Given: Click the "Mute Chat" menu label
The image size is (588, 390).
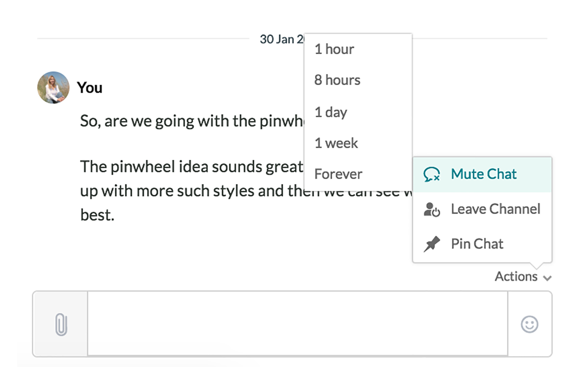Looking at the screenshot, I should click(484, 174).
